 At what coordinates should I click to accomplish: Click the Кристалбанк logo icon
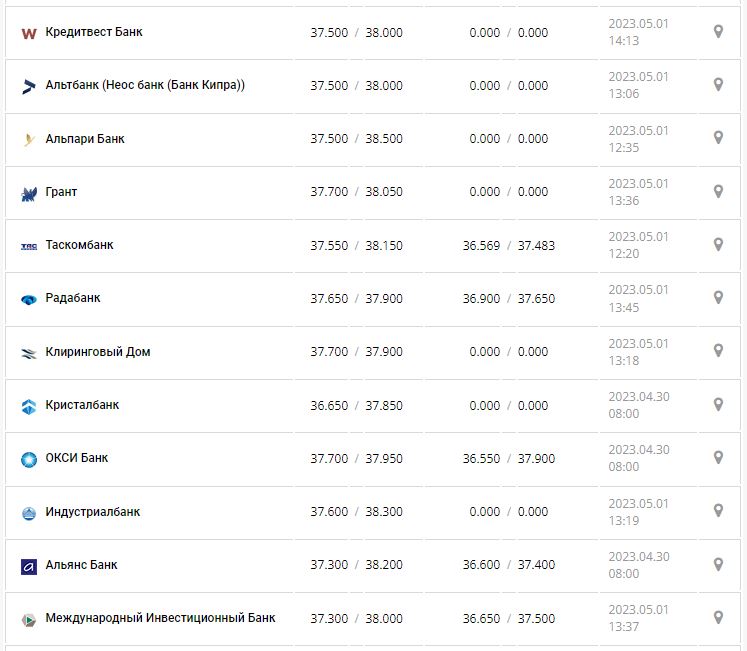click(28, 406)
